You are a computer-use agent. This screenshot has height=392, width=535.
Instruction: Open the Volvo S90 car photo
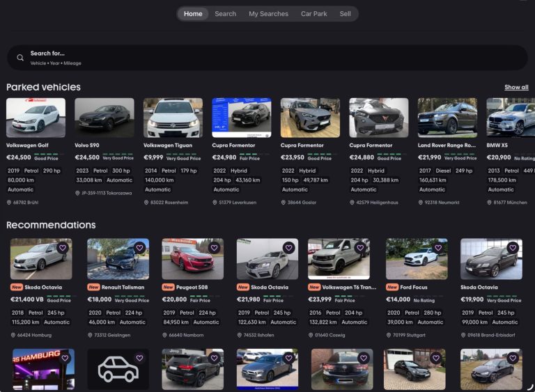coord(104,117)
